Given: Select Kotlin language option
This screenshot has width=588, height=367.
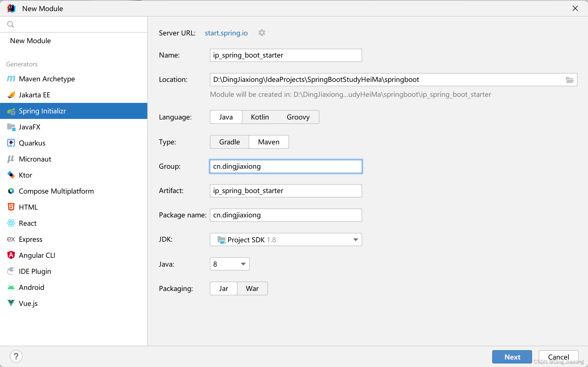Looking at the screenshot, I should (x=259, y=117).
